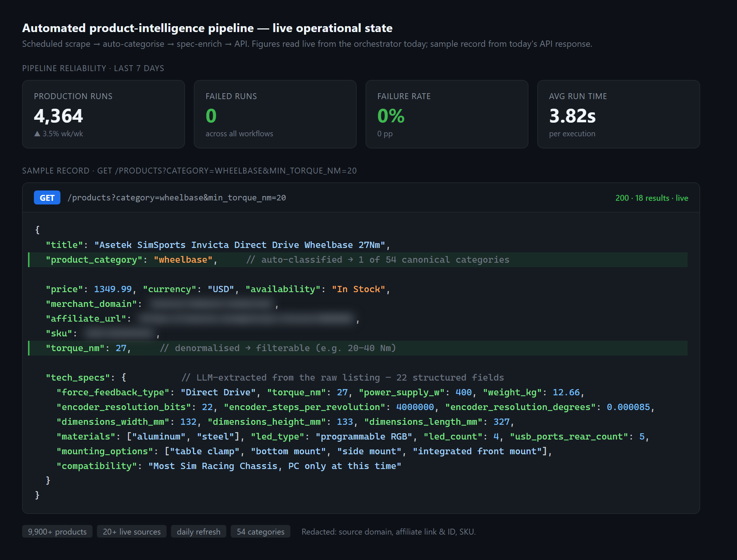This screenshot has width=737, height=560.
Task: Click the "programmable RGB" led_type value
Action: click(x=364, y=437)
